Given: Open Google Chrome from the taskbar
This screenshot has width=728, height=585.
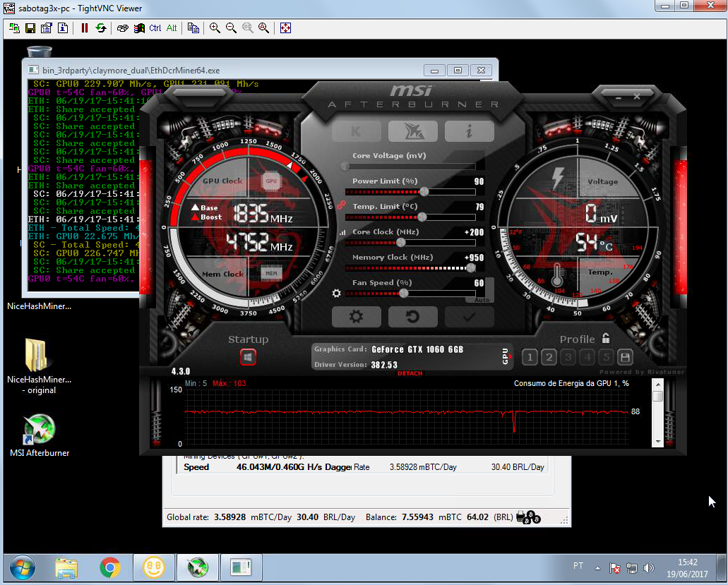Looking at the screenshot, I should click(x=110, y=568).
